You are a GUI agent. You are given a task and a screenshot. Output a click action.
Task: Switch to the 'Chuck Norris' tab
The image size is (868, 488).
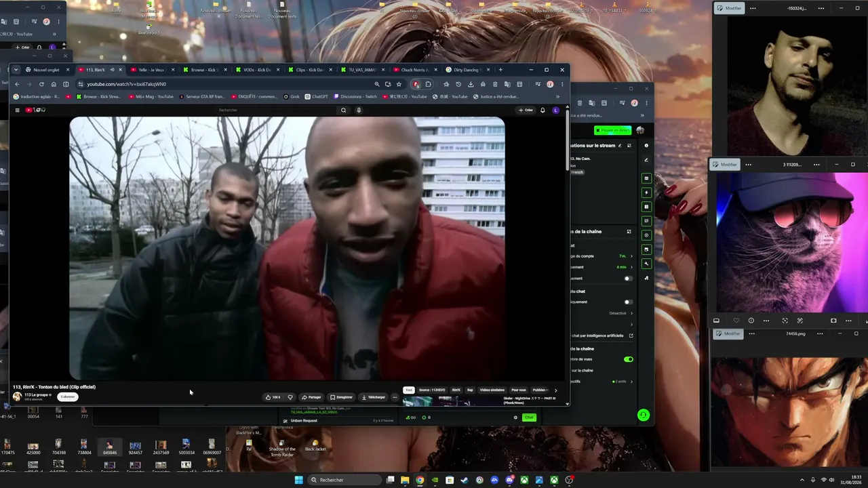[x=416, y=70]
